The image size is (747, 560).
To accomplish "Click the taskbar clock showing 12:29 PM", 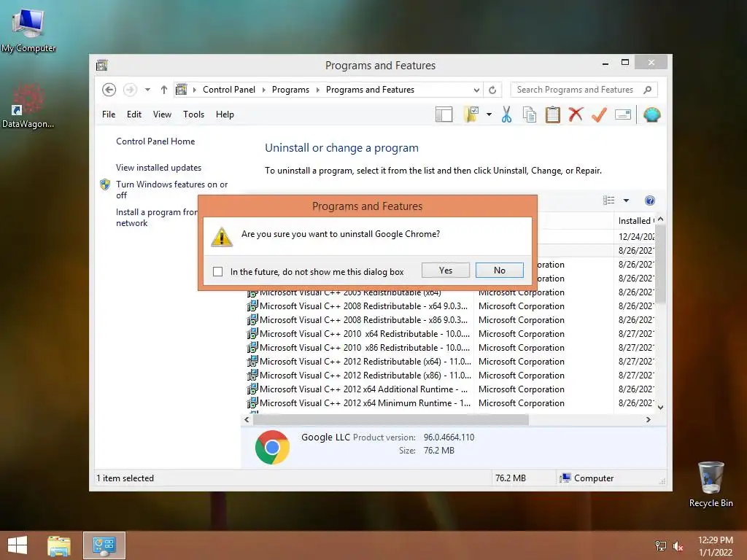I will [715, 545].
